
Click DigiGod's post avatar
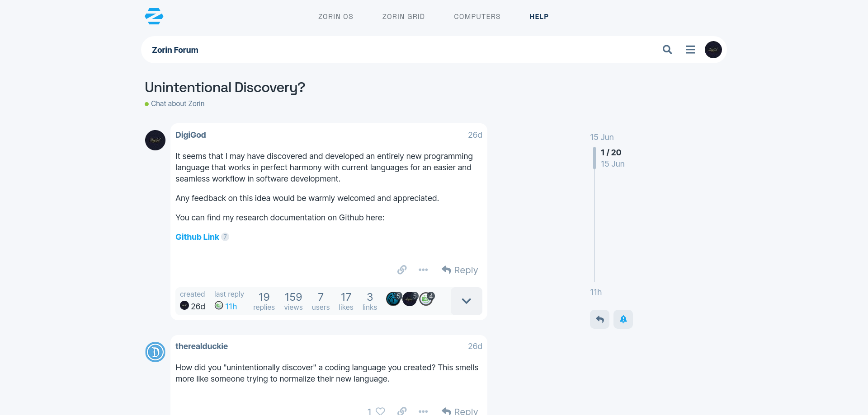[x=155, y=140]
